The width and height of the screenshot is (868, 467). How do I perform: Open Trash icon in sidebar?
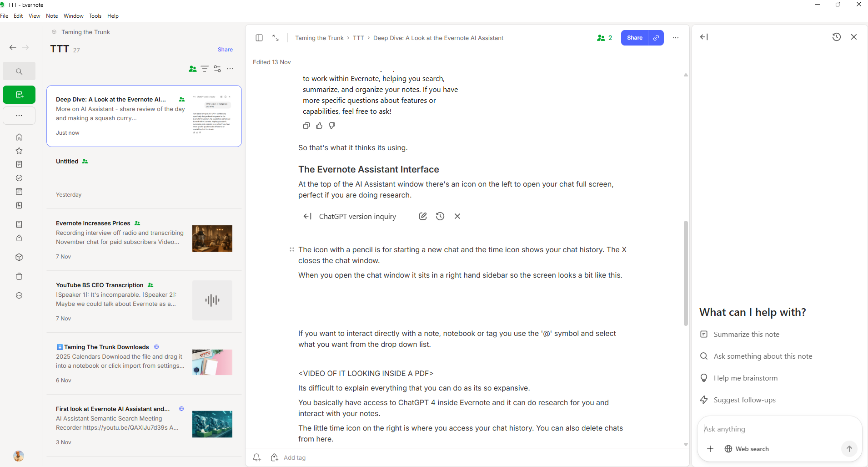coord(19,276)
